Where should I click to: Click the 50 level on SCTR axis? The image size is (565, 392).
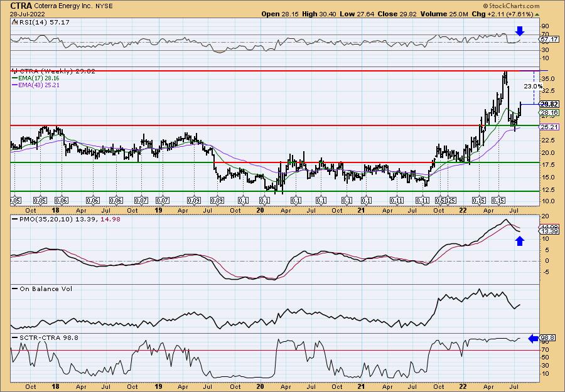point(545,358)
